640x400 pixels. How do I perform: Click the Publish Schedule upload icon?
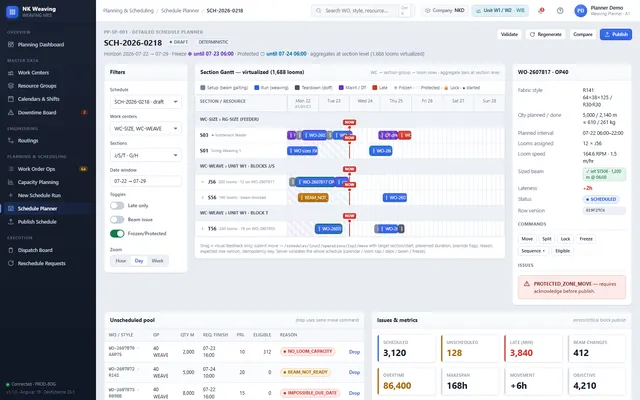pos(11,222)
